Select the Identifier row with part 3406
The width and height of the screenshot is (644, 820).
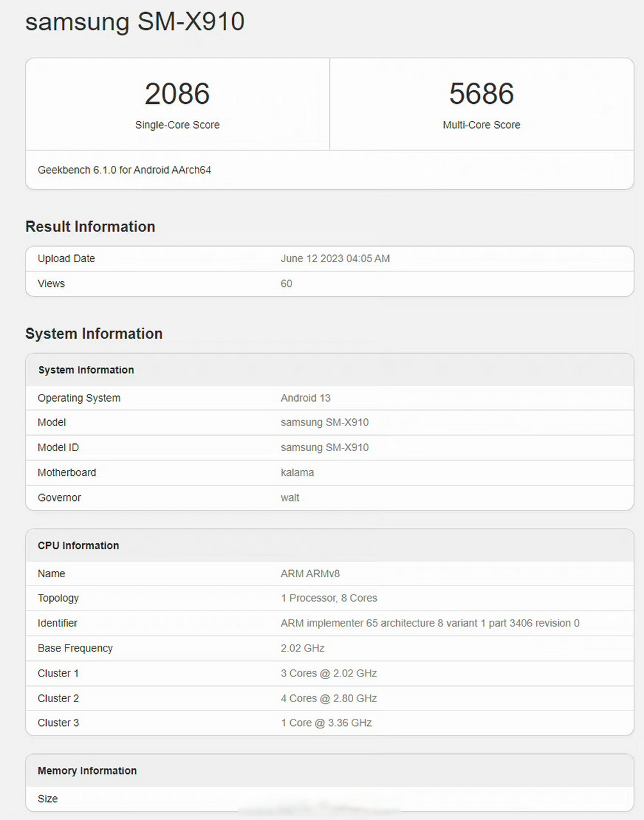point(429,623)
